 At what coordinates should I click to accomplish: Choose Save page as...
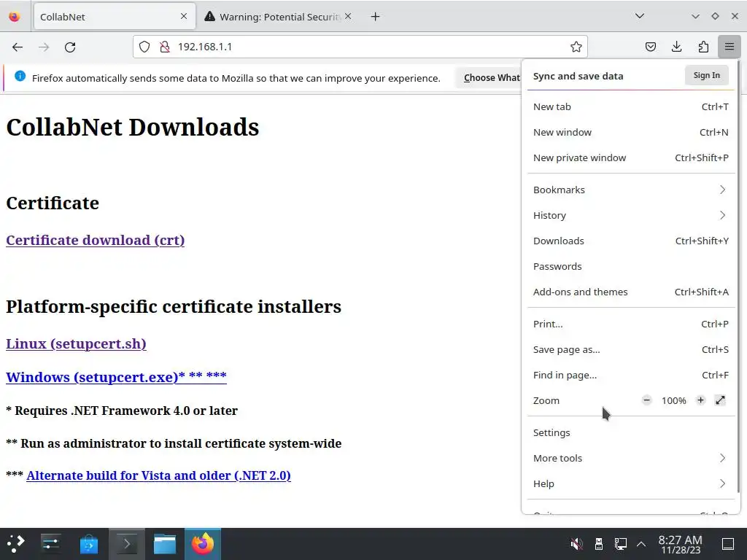tap(631, 349)
